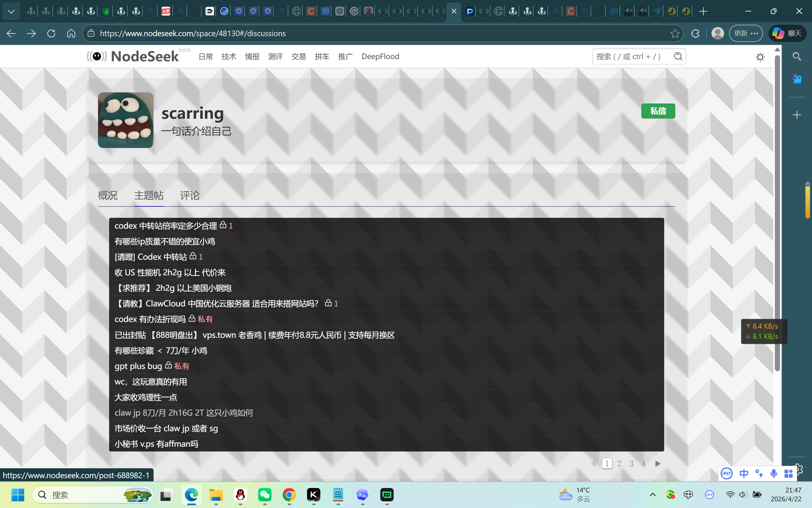Open File Explorer from the taskbar
Screen dimensions: 812x508
point(216,495)
